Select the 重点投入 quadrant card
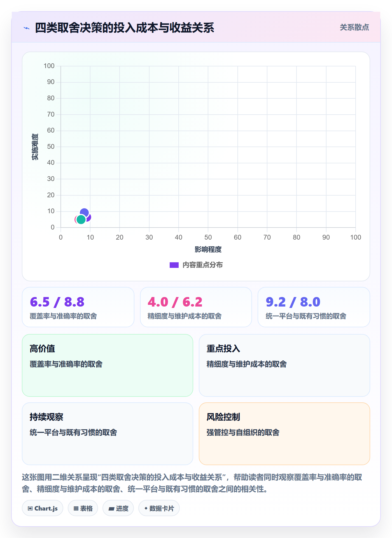 click(284, 365)
